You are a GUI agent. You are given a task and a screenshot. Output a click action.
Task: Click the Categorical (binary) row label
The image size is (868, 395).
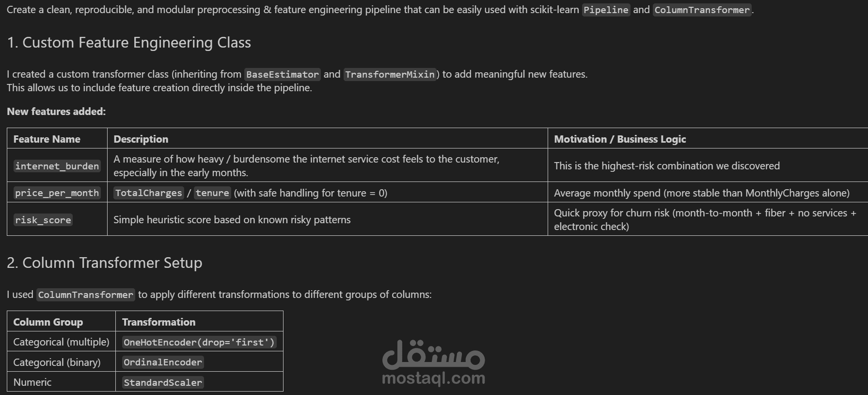tap(57, 362)
